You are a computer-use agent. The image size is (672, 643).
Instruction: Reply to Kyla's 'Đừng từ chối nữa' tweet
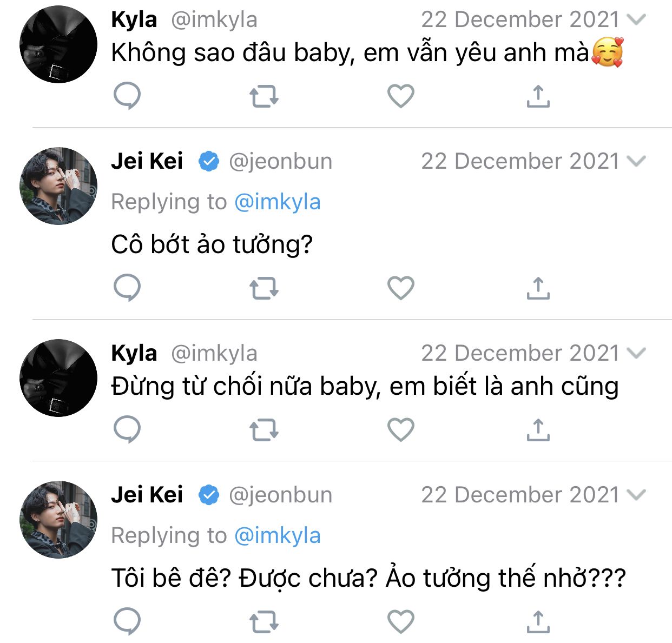coord(127,430)
